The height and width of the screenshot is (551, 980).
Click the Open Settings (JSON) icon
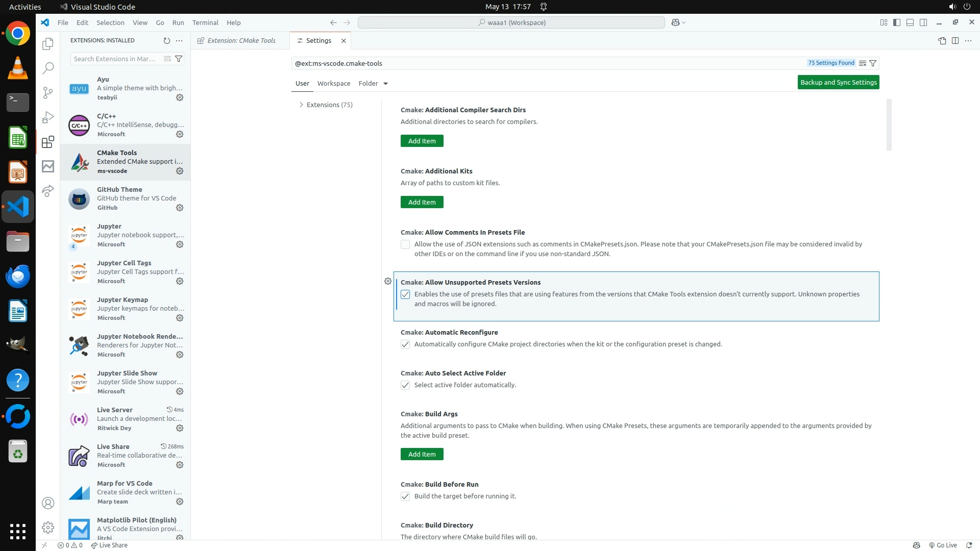942,41
